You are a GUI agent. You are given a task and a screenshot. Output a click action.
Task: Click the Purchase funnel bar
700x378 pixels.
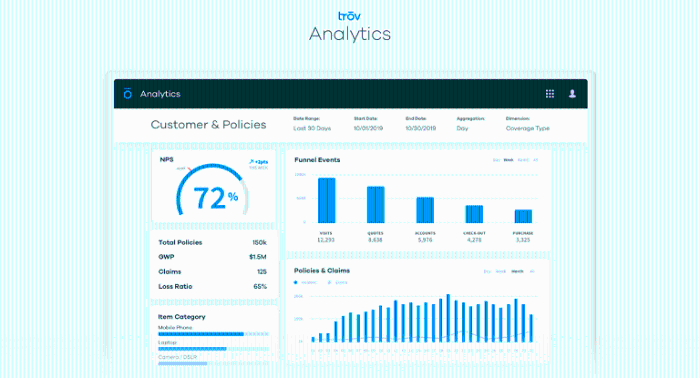point(523,216)
